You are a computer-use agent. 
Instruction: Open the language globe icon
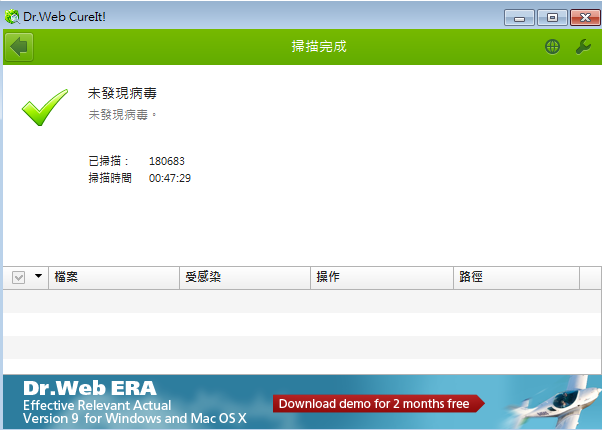552,47
